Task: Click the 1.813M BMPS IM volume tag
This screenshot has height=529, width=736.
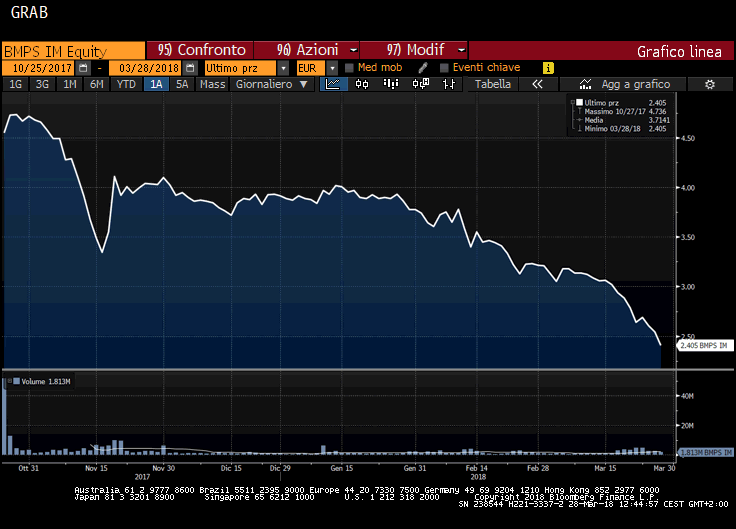Action: 706,452
